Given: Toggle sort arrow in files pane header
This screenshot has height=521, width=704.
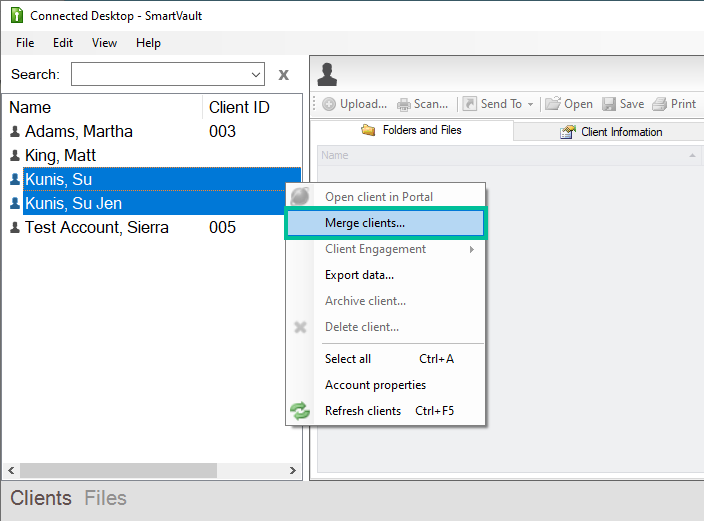Looking at the screenshot, I should [692, 155].
